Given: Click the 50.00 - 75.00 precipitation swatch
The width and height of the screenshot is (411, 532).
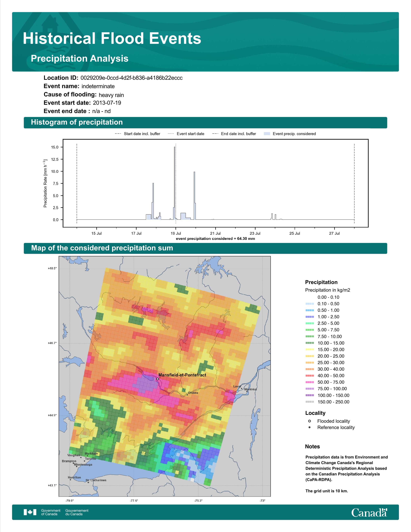Looking at the screenshot, I should click(309, 382).
